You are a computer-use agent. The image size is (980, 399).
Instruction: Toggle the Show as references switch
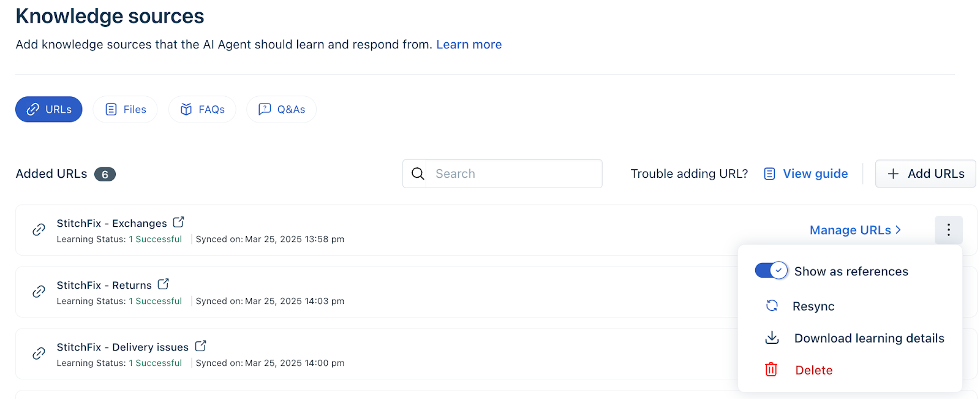pos(771,270)
